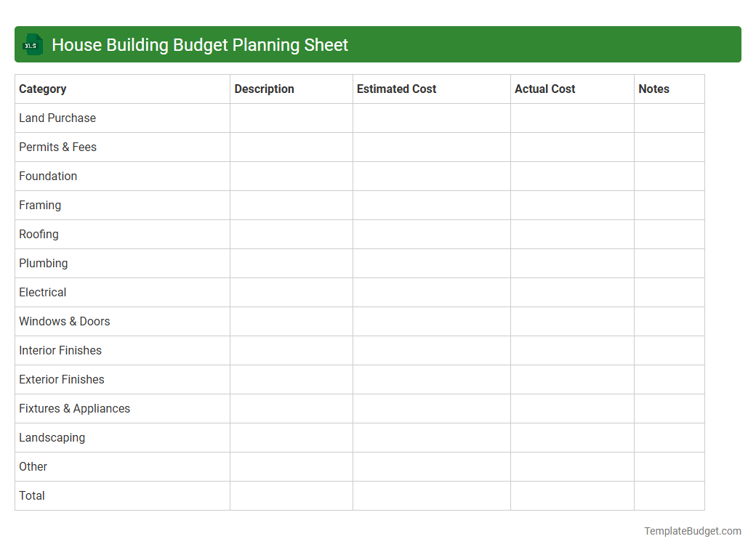This screenshot has height=552, width=756.
Task: Click the Plumbing row label
Action: (43, 263)
